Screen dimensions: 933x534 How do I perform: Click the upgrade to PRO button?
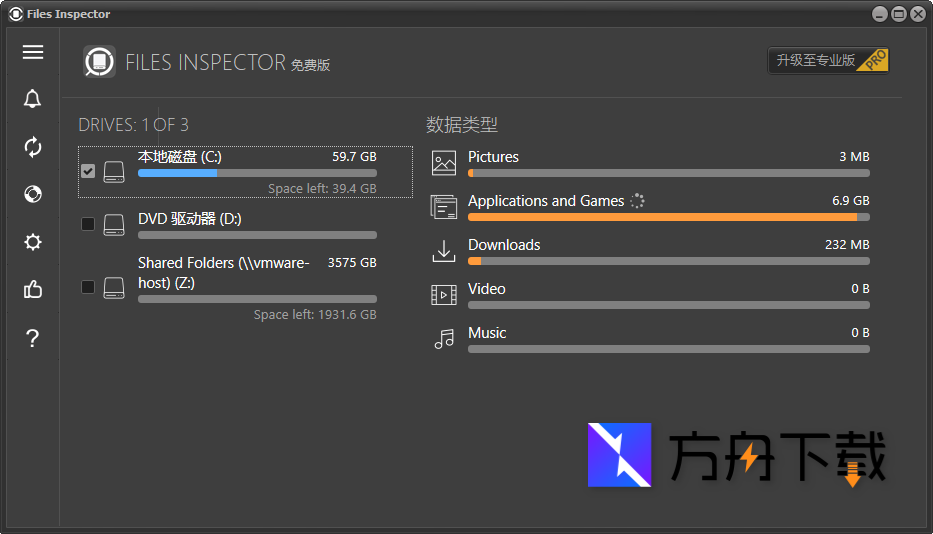click(828, 60)
